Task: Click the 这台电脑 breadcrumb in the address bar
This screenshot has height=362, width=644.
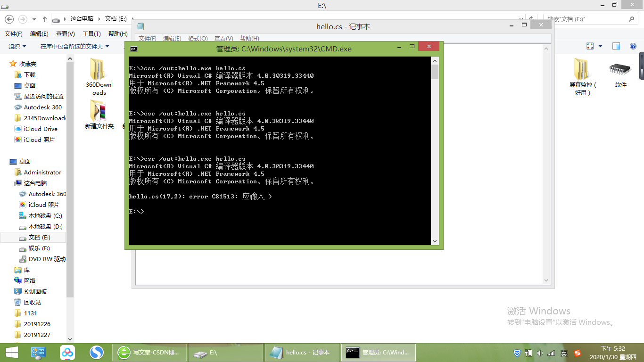Action: [x=82, y=19]
